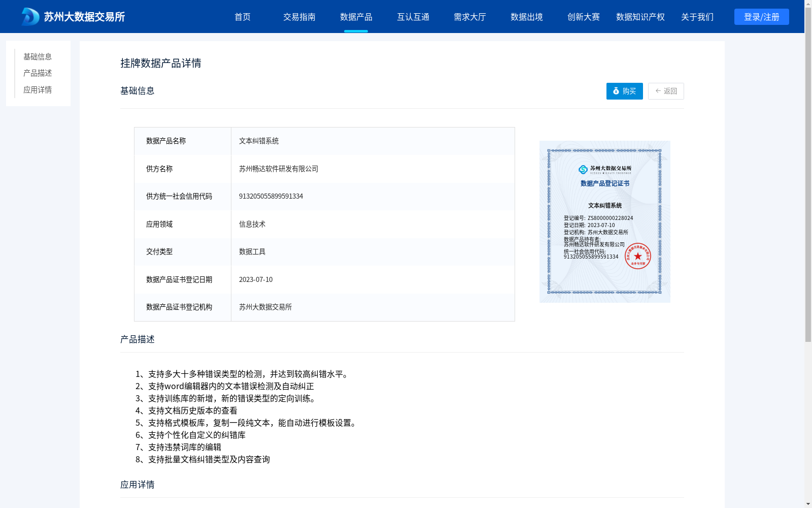The width and height of the screenshot is (812, 508).
Task: Click the 苏州大数据交易所 site title text
Action: coord(84,17)
